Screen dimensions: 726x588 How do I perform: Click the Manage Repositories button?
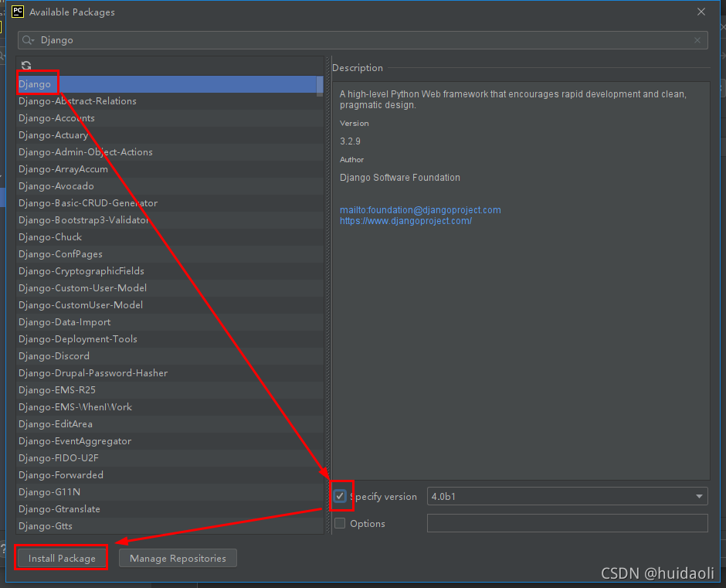178,558
